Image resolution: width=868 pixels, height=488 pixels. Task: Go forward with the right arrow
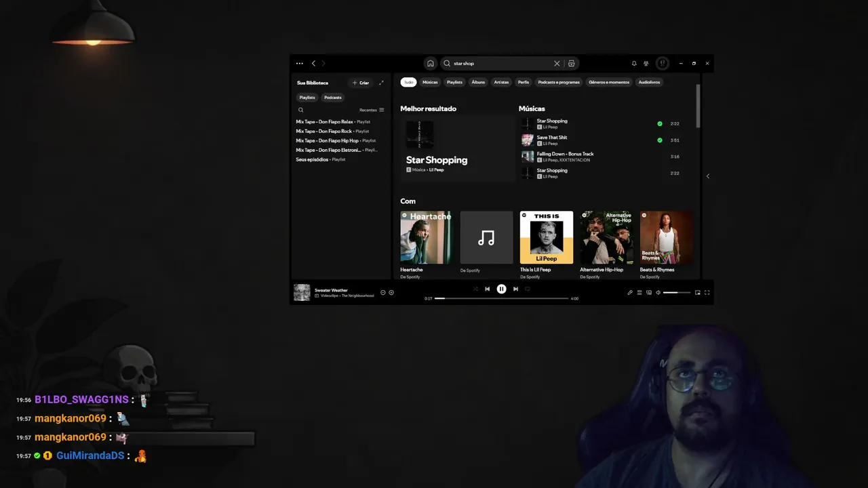pos(323,63)
